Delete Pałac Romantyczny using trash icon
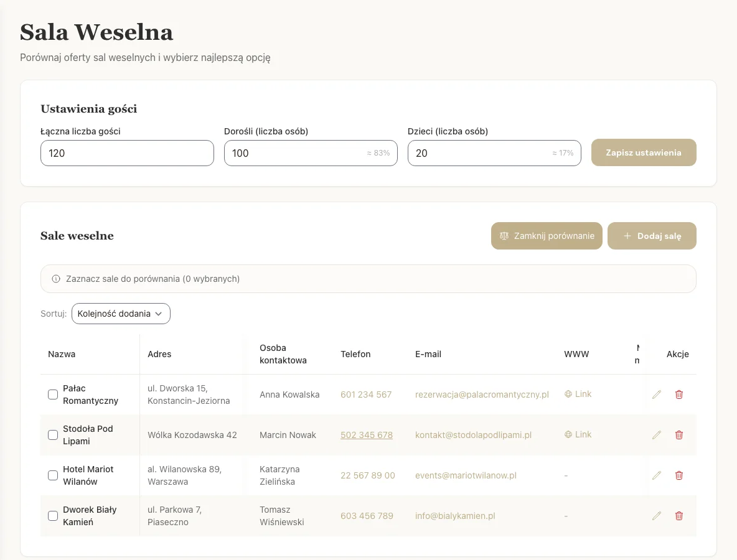The image size is (737, 560). [679, 394]
